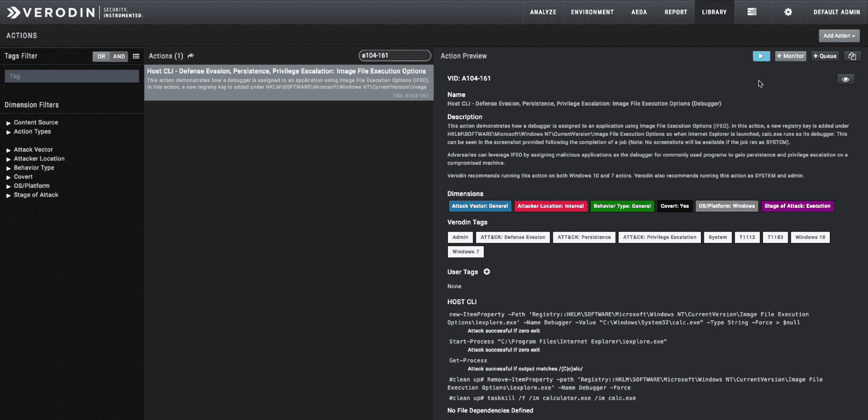Click the + Monitor button
The height and width of the screenshot is (420, 868).
pyautogui.click(x=790, y=56)
